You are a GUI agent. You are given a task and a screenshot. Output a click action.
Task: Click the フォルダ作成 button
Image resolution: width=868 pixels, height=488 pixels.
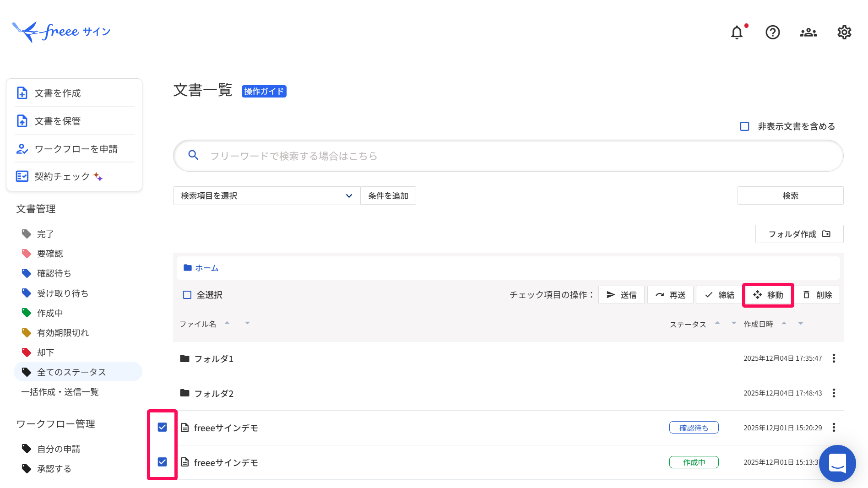pos(799,234)
